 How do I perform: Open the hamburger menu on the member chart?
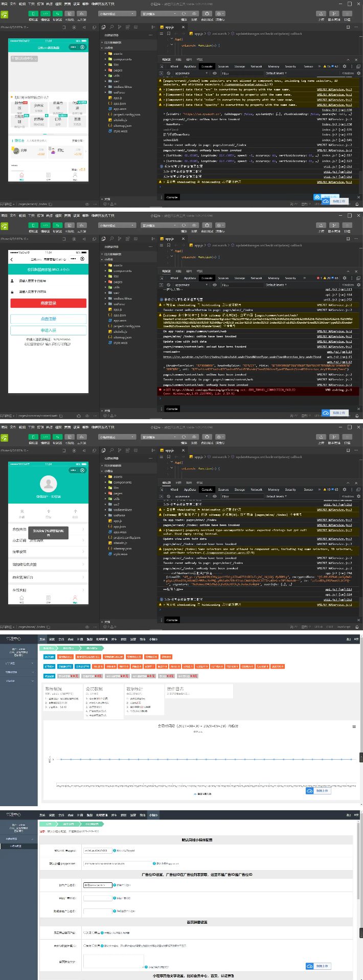[354, 726]
